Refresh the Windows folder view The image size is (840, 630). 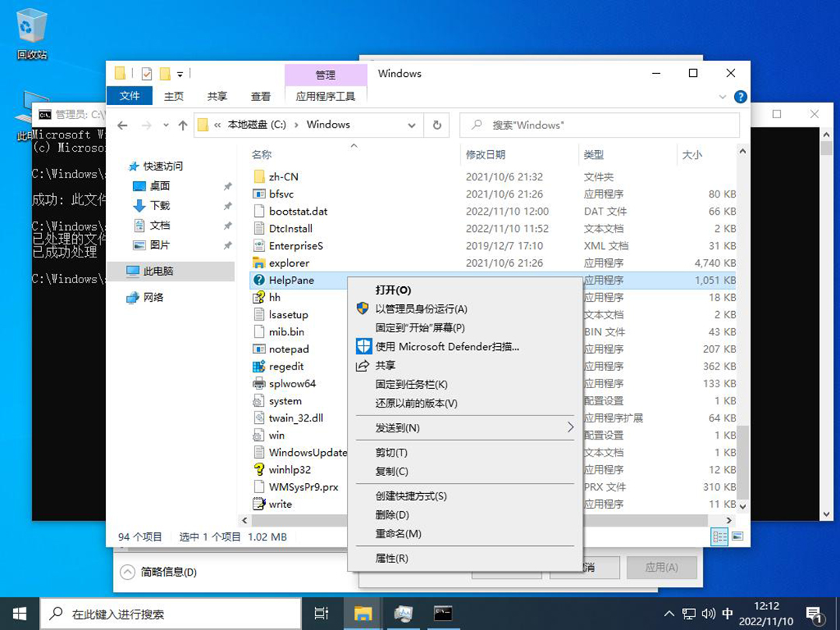click(x=436, y=125)
